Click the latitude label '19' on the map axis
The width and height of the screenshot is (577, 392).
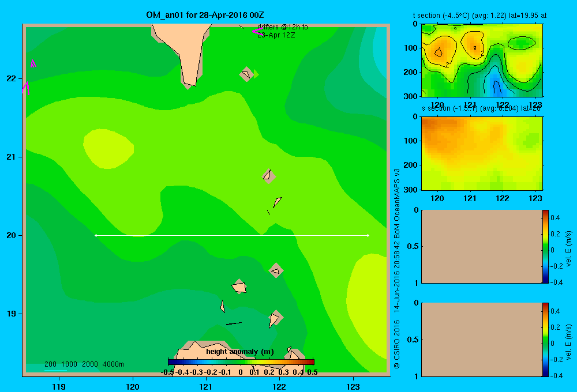(12, 314)
